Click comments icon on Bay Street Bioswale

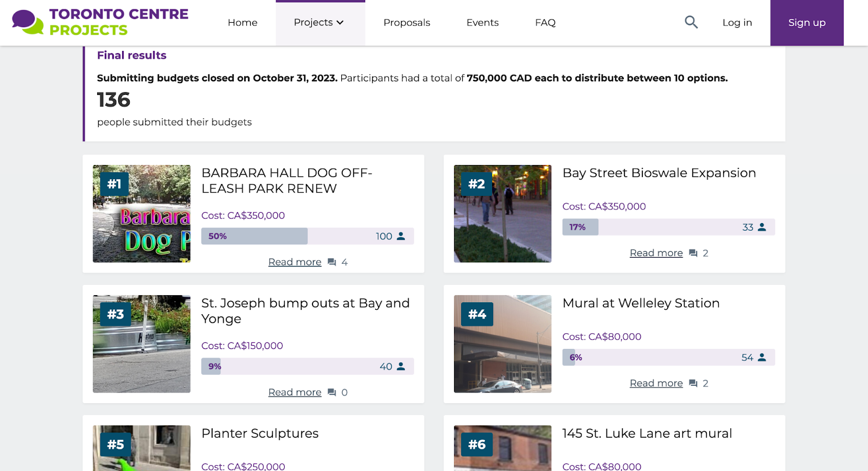(x=693, y=253)
